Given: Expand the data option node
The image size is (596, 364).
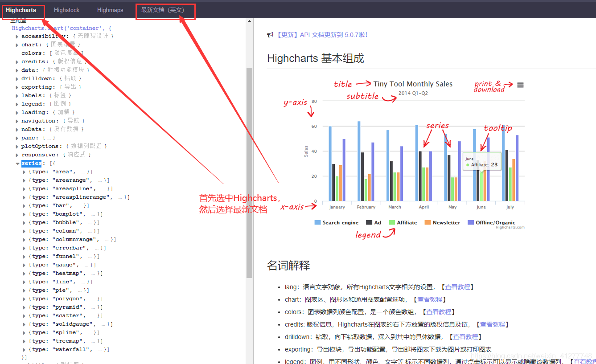Looking at the screenshot, I should (17, 70).
